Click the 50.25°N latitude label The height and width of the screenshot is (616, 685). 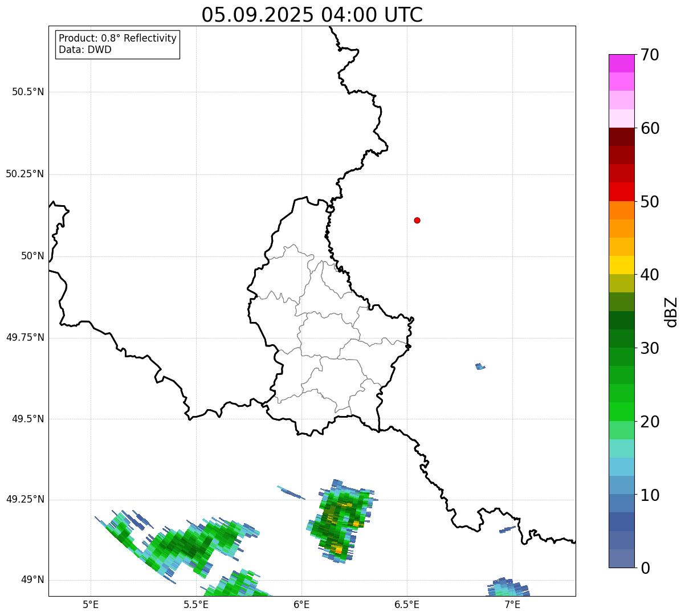(25, 174)
